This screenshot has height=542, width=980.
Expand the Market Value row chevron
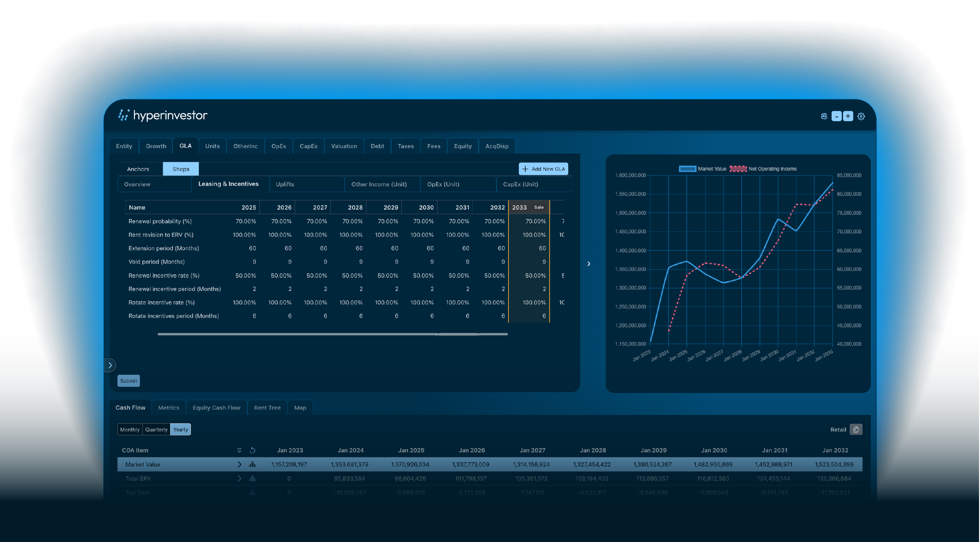pyautogui.click(x=240, y=464)
